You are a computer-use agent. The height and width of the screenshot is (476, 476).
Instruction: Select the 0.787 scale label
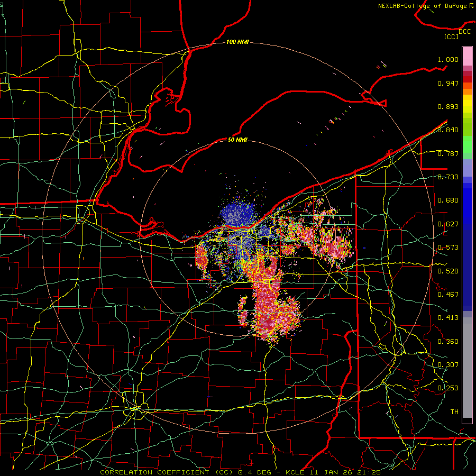[x=448, y=153]
